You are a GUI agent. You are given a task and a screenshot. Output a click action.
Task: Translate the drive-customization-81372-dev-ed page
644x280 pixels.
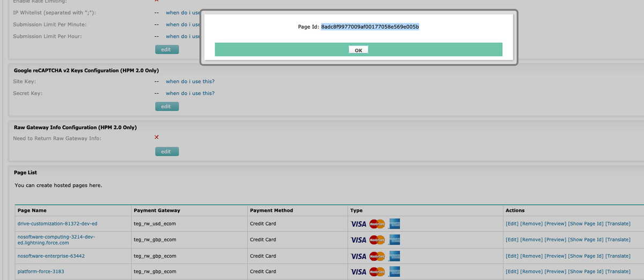point(618,224)
